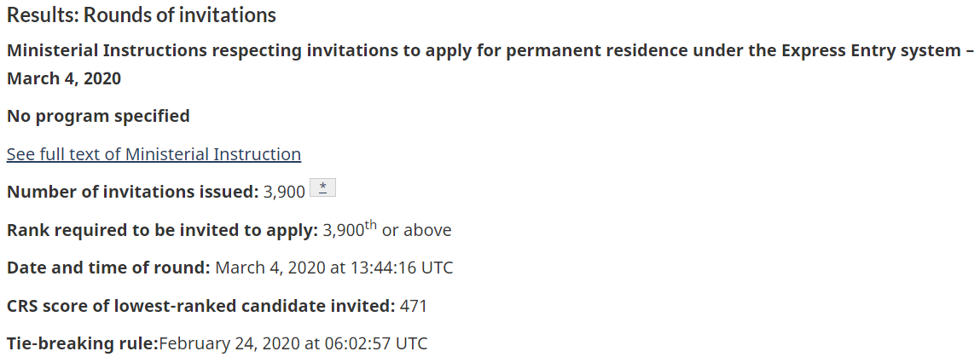Click the 'March 4, 2020 at 13:44:16 UTC' value
This screenshot has width=980, height=357.
click(x=334, y=268)
